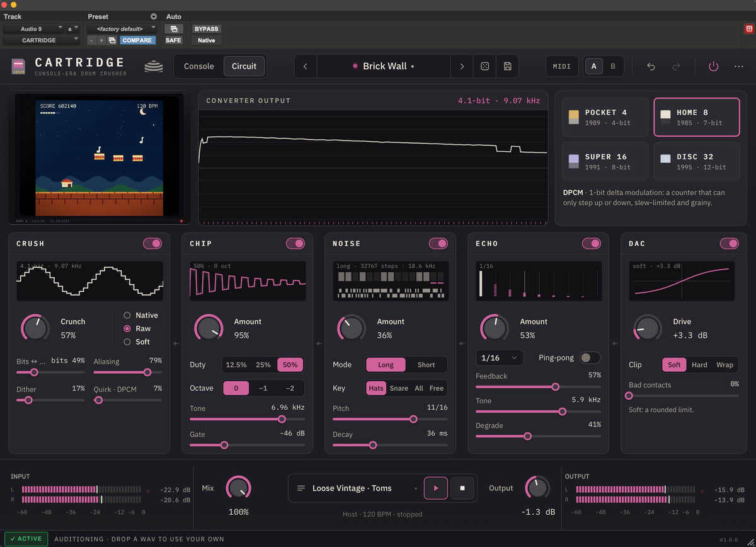Image resolution: width=756 pixels, height=547 pixels.
Task: Click the BYPASS button
Action: point(207,29)
